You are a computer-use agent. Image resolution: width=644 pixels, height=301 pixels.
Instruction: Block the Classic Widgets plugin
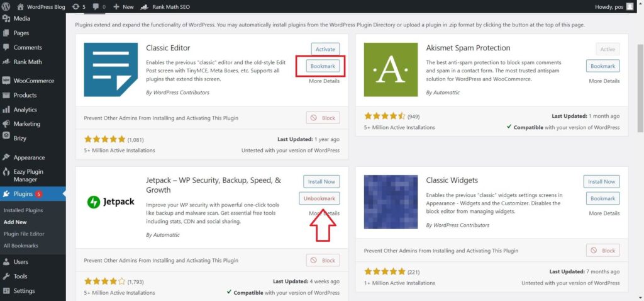pyautogui.click(x=603, y=250)
